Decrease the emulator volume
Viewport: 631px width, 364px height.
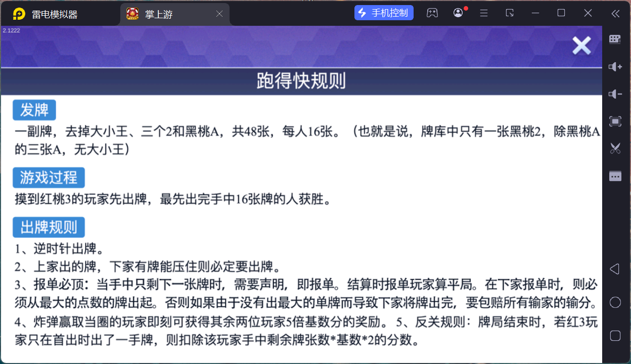(x=615, y=94)
